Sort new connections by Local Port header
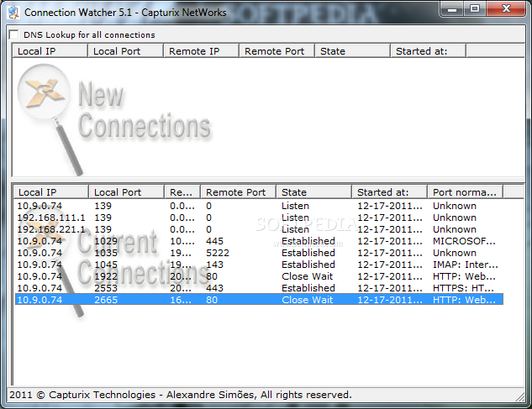The height and width of the screenshot is (409, 532). coord(125,51)
